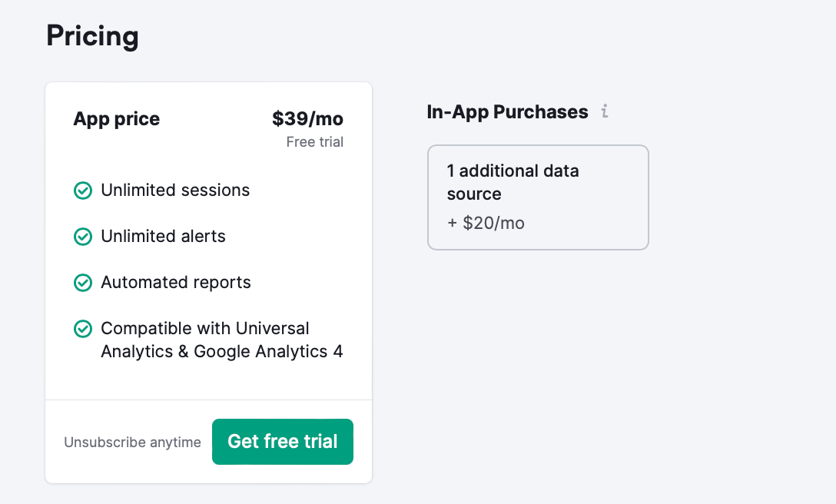Click the App price title
The width and height of the screenshot is (836, 504).
[116, 118]
